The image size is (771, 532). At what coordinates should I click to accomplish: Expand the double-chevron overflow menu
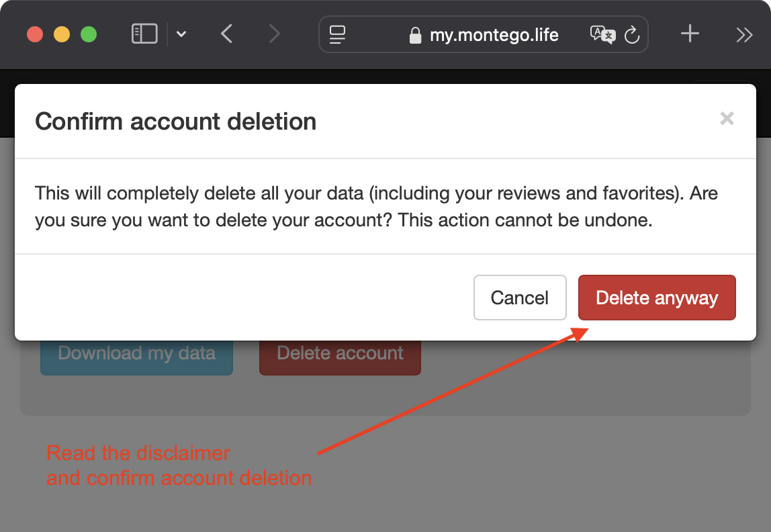click(744, 34)
